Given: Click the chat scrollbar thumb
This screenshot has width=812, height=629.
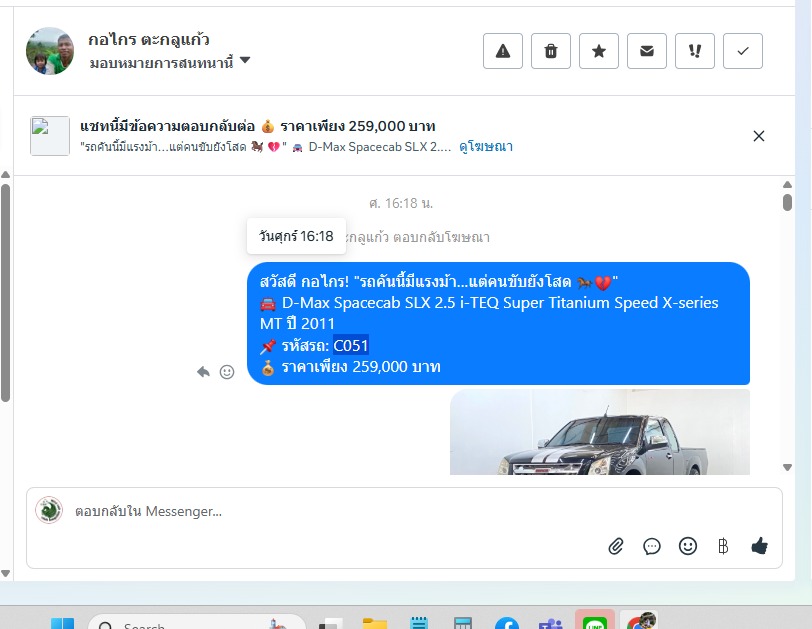Looking at the screenshot, I should pos(787,202).
